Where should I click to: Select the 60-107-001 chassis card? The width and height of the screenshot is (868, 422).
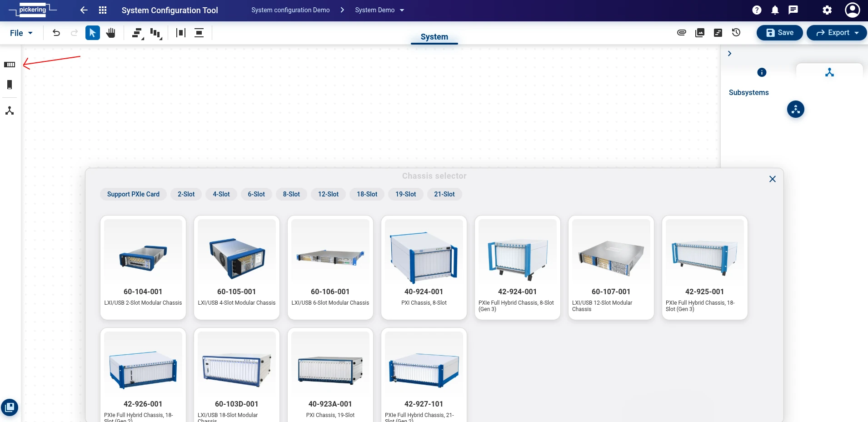click(x=611, y=267)
